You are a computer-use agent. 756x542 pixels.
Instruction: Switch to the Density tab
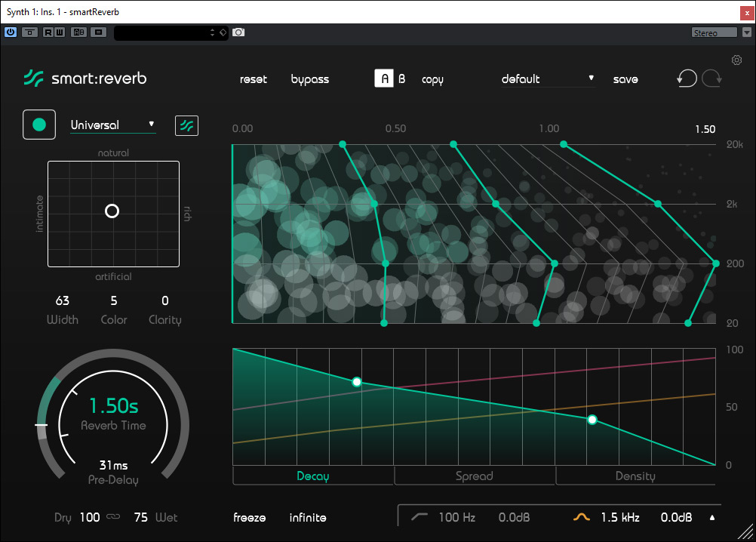click(x=635, y=476)
